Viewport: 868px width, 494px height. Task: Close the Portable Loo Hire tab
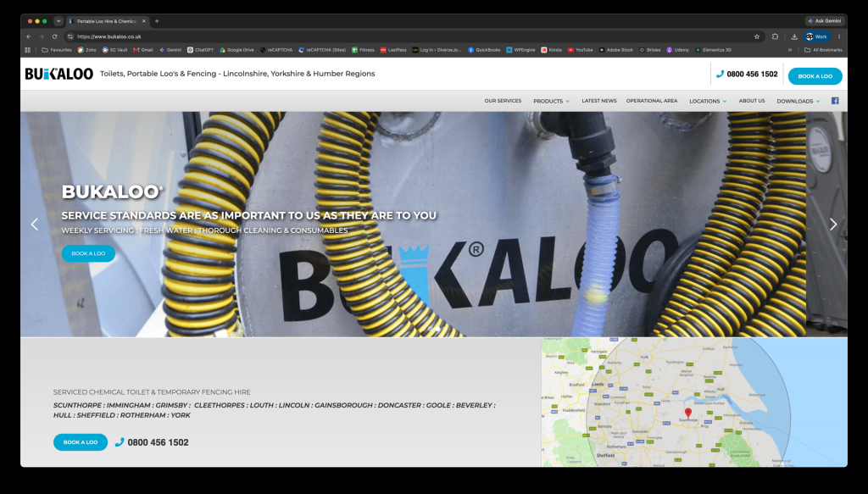(x=144, y=21)
